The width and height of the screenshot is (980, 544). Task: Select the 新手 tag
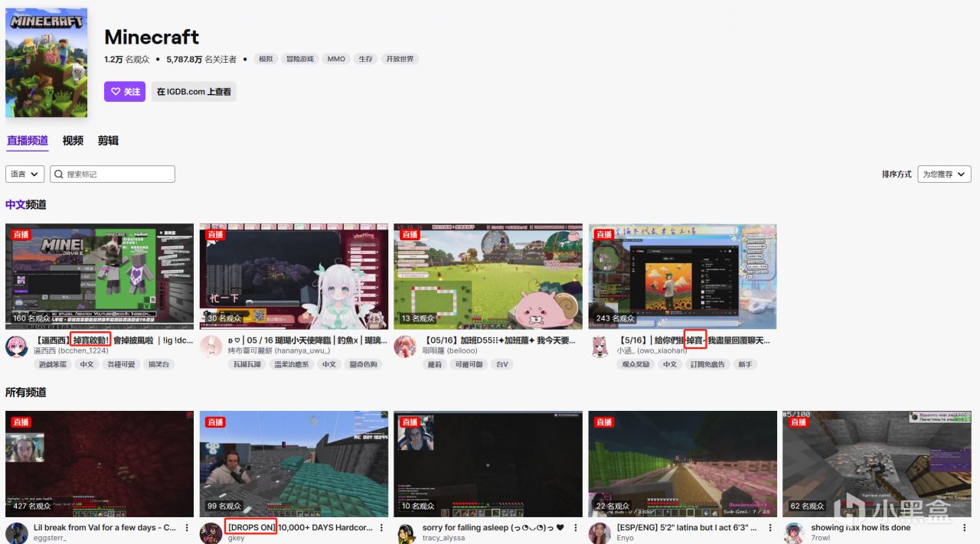pos(745,364)
